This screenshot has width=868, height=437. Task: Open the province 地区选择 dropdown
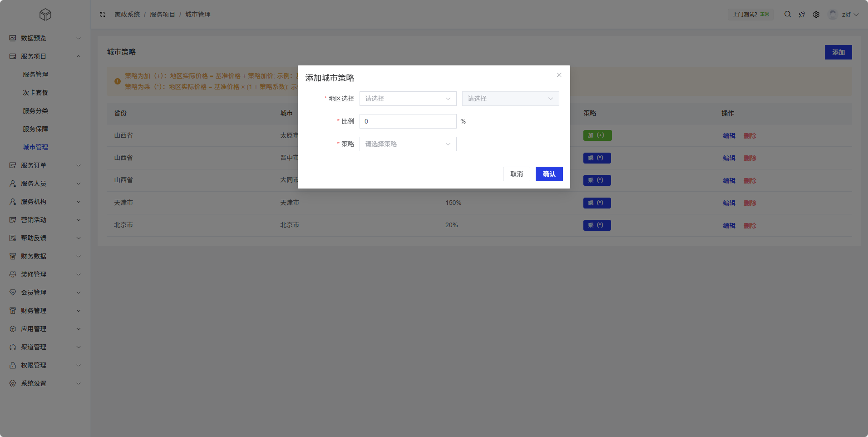(408, 99)
